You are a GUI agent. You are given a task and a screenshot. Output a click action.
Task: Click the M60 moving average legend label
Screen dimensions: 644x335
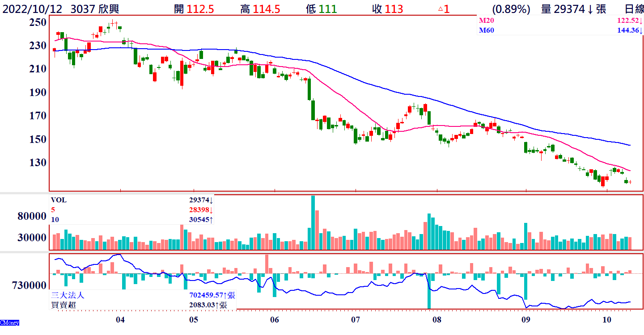pos(487,30)
